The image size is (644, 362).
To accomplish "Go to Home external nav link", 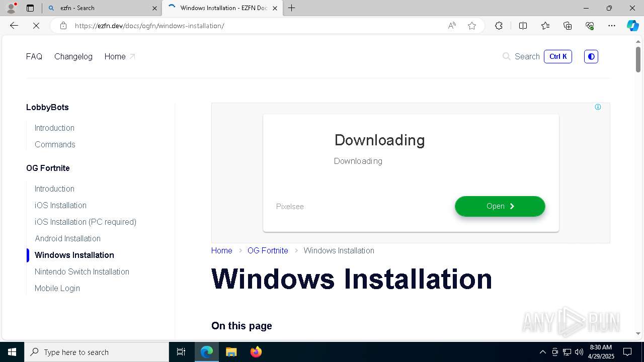I will pyautogui.click(x=120, y=56).
